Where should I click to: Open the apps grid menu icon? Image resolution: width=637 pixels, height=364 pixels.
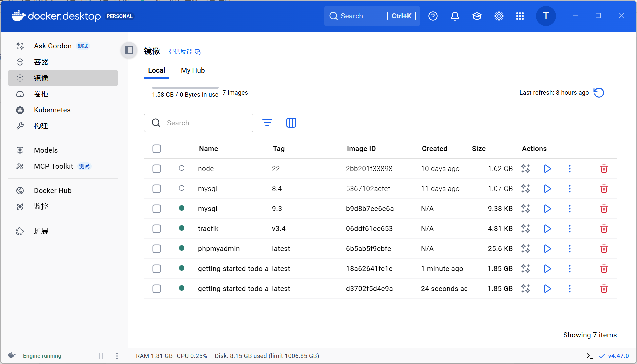coord(520,16)
